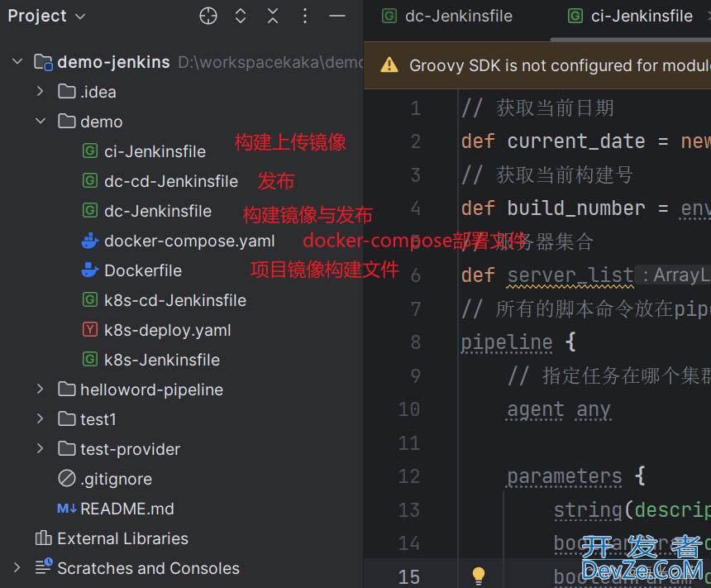Click the Groovy icon of k8s-cd-Jenkinsfile
This screenshot has height=588, width=711.
[x=90, y=299]
